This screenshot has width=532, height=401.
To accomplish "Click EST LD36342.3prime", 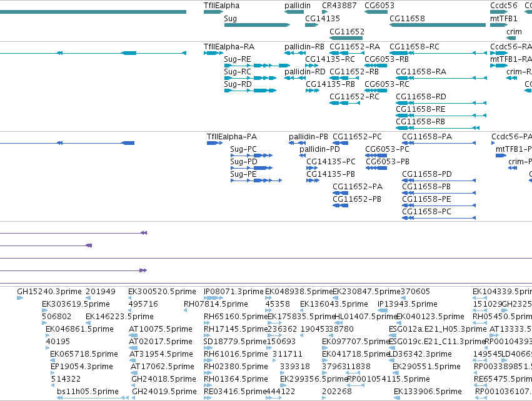I will (x=420, y=354).
